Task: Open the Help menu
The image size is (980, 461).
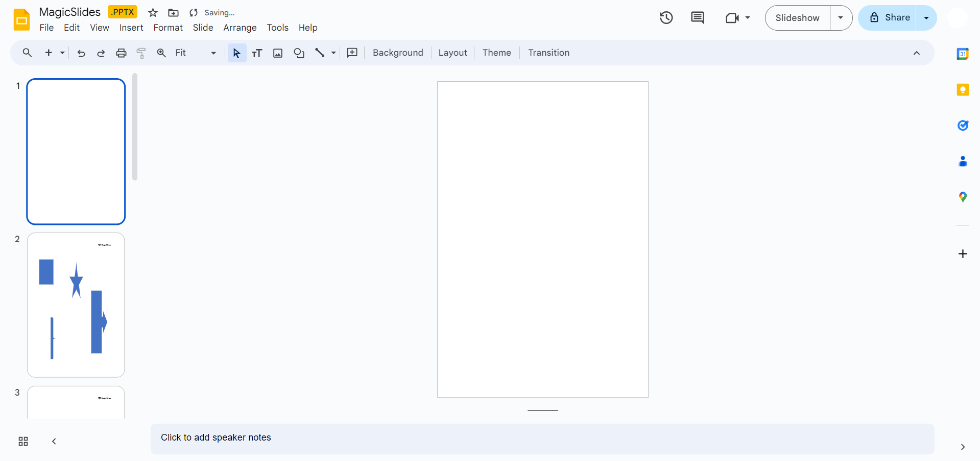Action: pos(308,28)
